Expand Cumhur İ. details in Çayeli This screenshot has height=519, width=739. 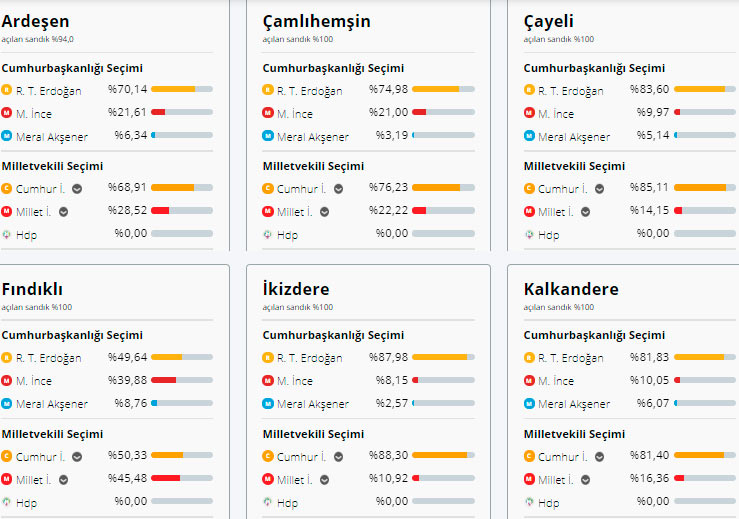[599, 188]
